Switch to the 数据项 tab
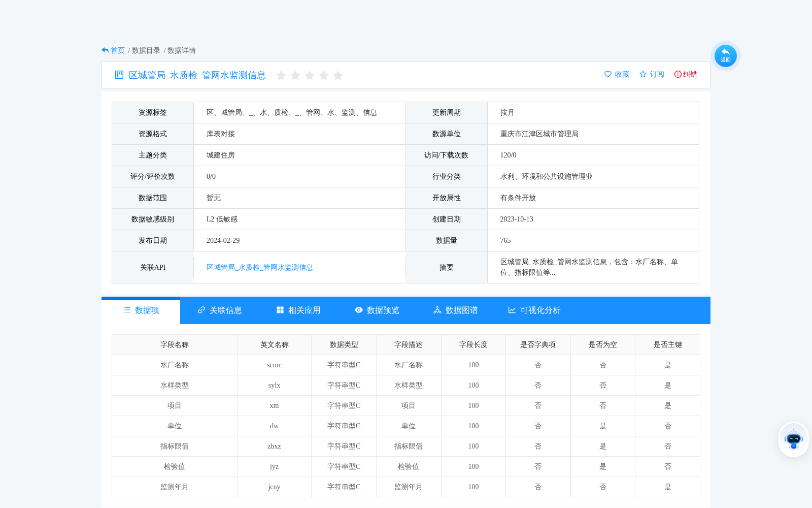 click(141, 310)
